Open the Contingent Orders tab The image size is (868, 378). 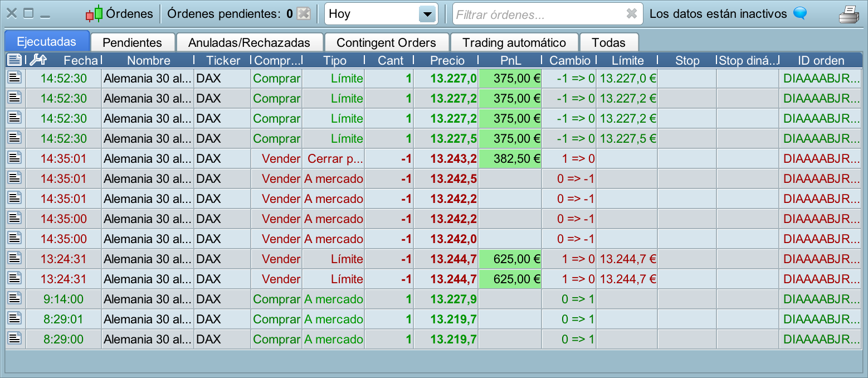(x=386, y=42)
